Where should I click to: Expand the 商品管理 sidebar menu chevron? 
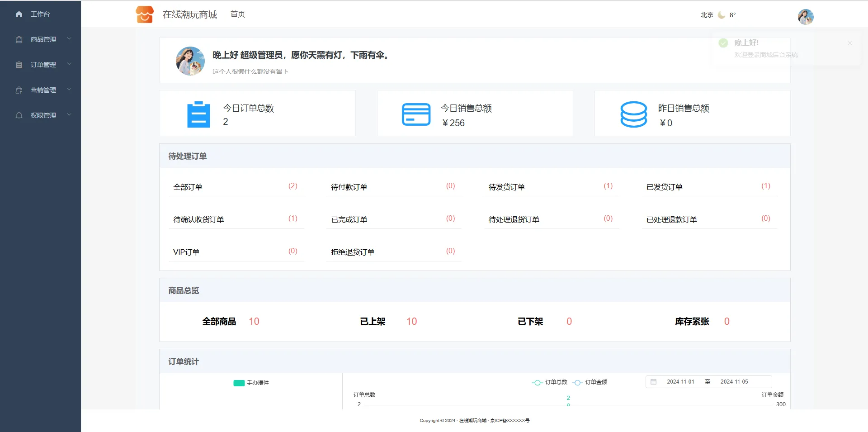(69, 39)
